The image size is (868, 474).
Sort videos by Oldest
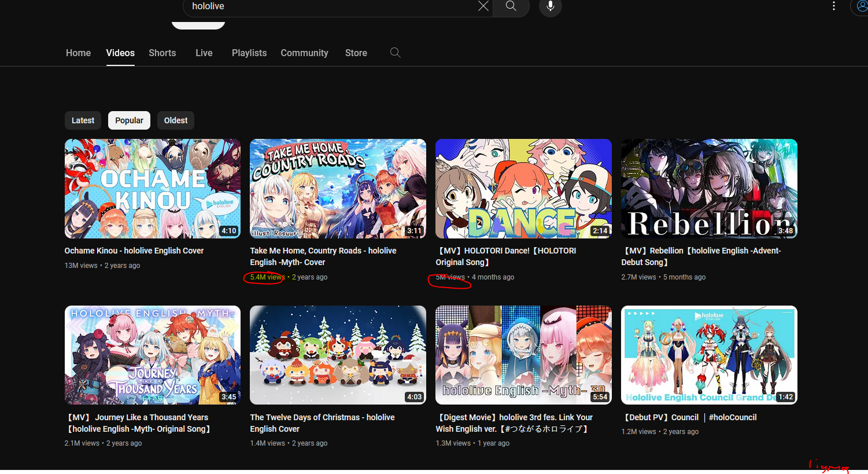[x=176, y=120]
